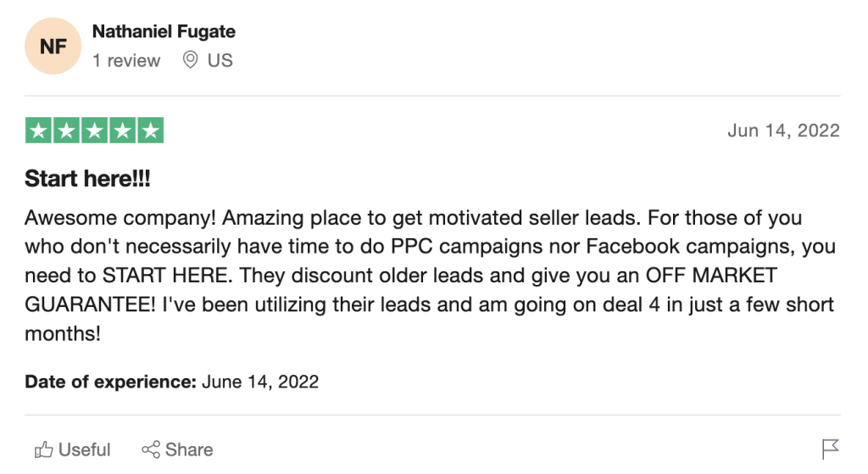This screenshot has height=474, width=868.
Task: Open Nathaniel Fugate's profile name
Action: coord(164,32)
